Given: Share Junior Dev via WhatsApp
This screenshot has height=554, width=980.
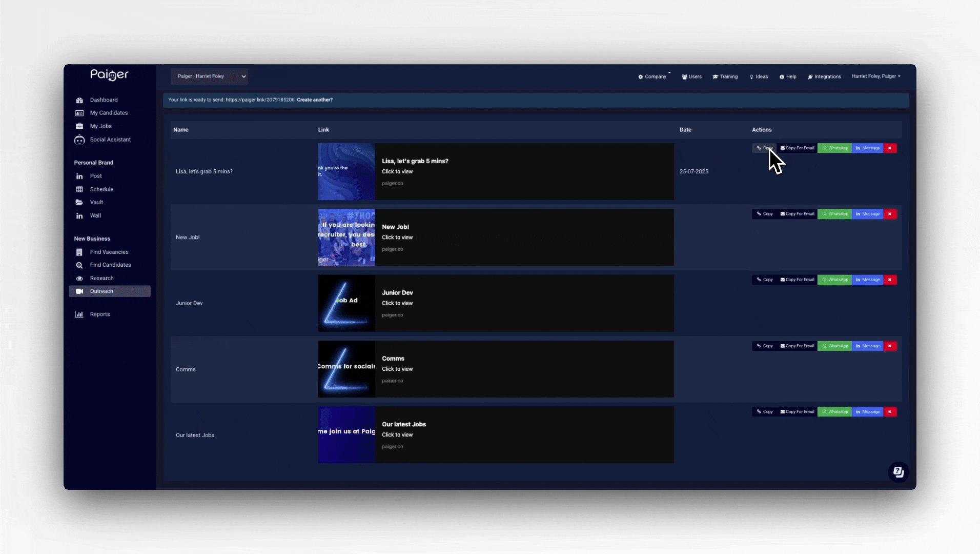Looking at the screenshot, I should pos(834,280).
